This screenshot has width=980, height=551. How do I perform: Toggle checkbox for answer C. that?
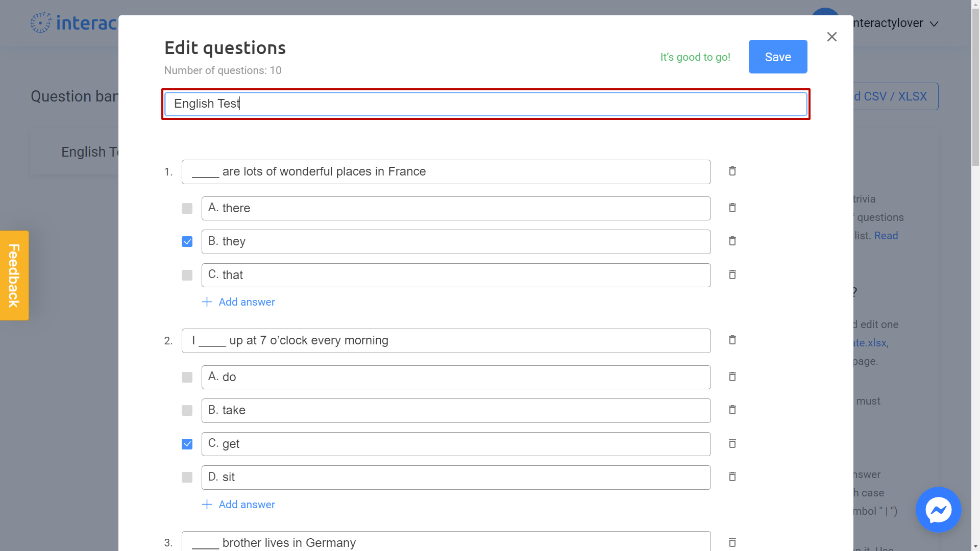(x=187, y=275)
